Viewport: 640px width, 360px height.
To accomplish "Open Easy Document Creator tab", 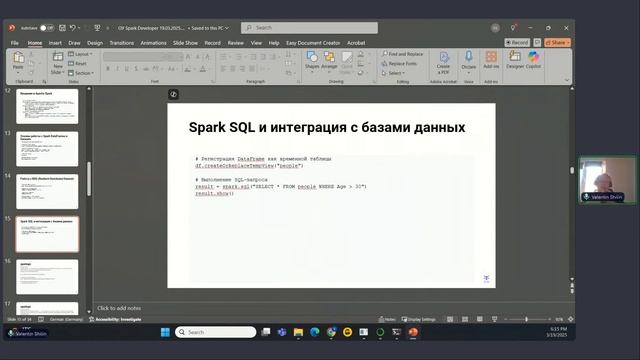I will click(x=313, y=43).
